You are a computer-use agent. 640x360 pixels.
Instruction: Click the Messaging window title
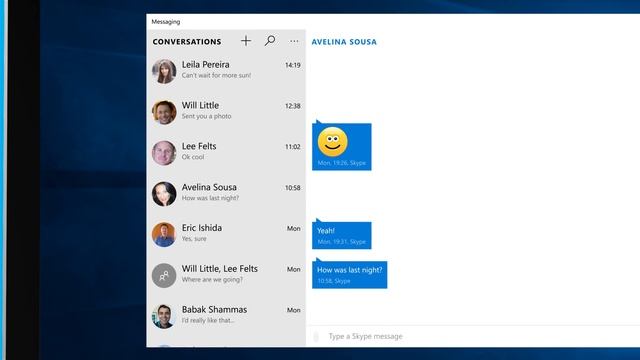[166, 22]
